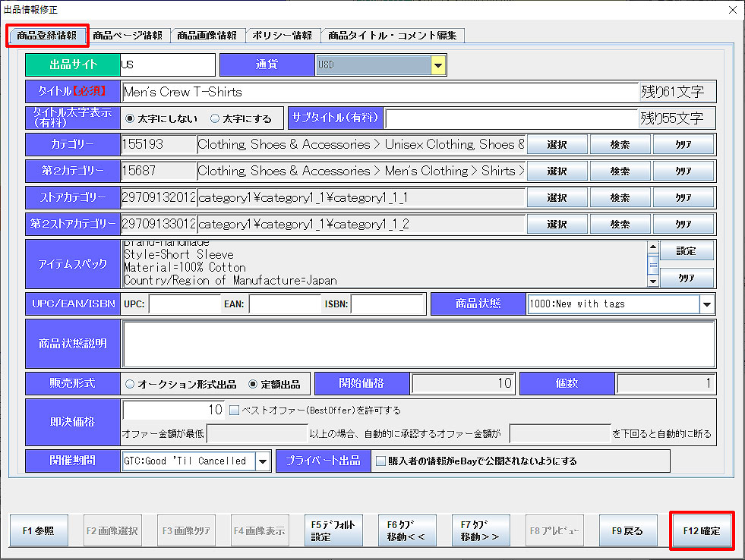Switch to the 商品ページ情報 tab
745x560 pixels.
click(127, 36)
